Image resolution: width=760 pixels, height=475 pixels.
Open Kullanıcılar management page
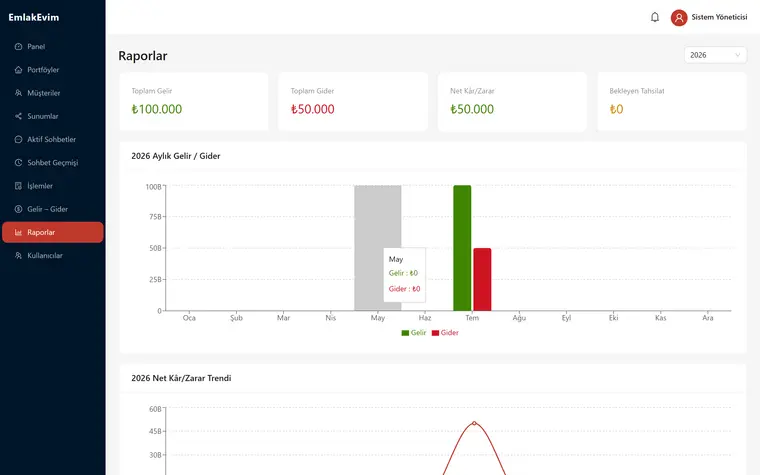click(x=53, y=255)
